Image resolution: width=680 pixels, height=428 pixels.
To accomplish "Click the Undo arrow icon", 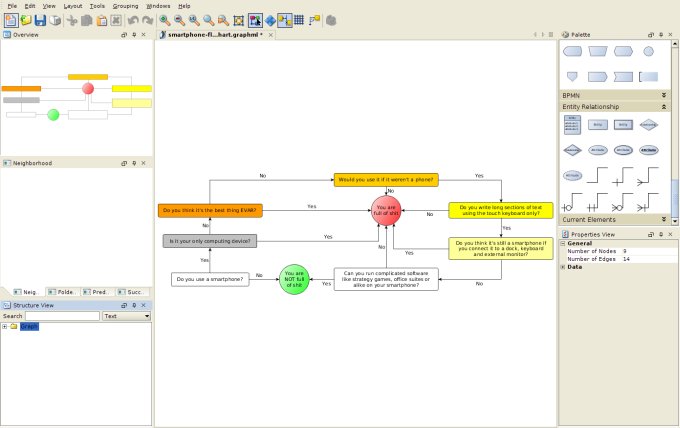I will tap(133, 20).
